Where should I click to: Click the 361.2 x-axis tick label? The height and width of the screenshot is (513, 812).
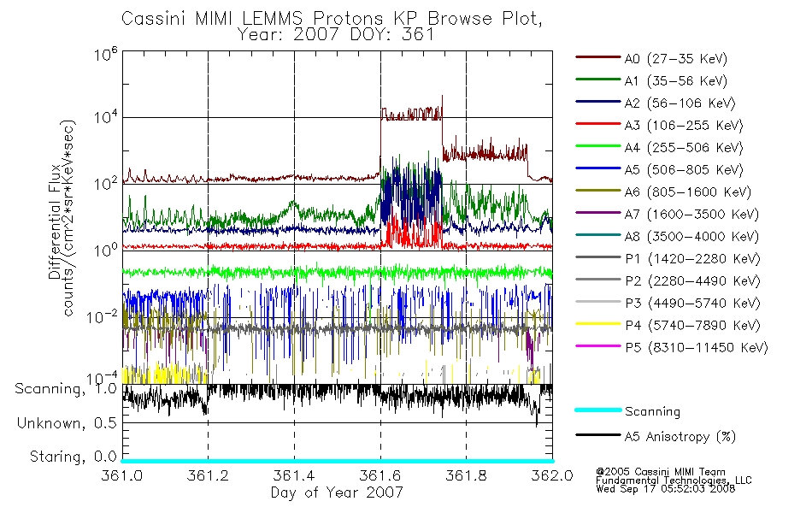point(209,475)
